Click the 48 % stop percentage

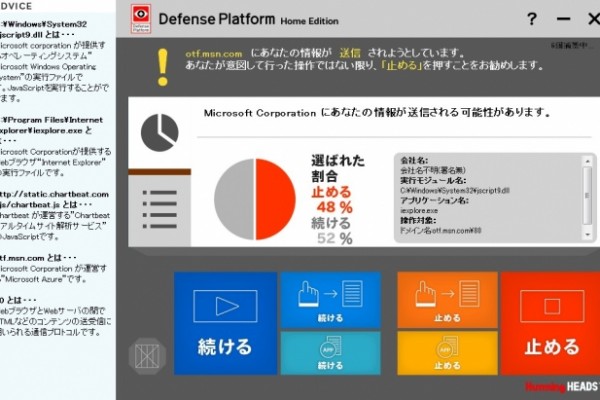[334, 207]
